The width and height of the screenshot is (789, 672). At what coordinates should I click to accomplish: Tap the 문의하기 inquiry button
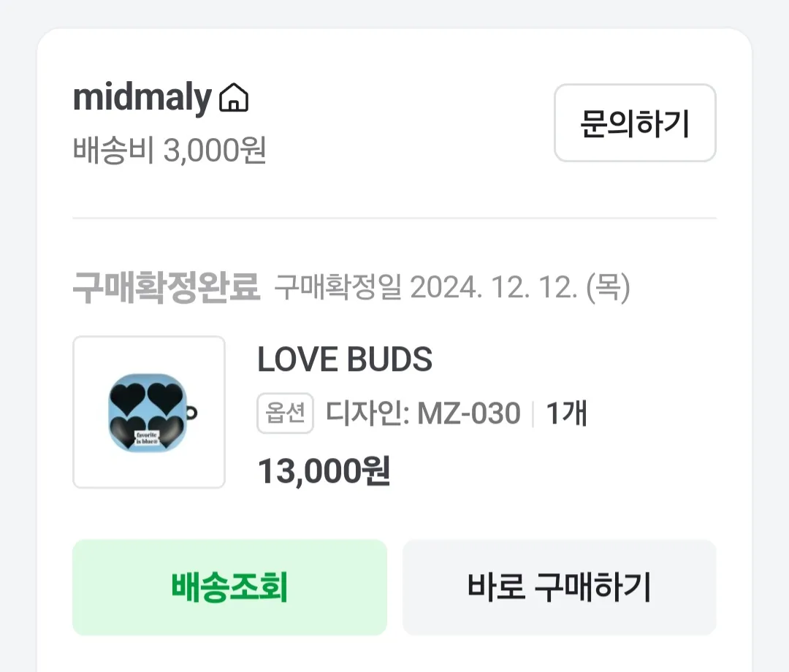click(x=635, y=123)
